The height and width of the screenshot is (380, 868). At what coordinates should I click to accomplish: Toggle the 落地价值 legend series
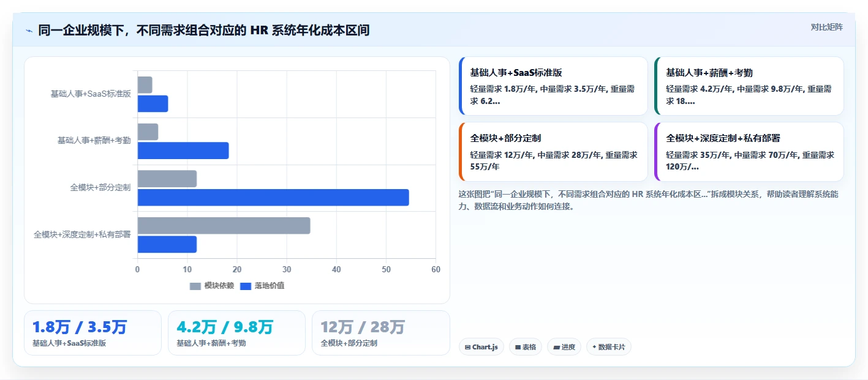pyautogui.click(x=262, y=286)
